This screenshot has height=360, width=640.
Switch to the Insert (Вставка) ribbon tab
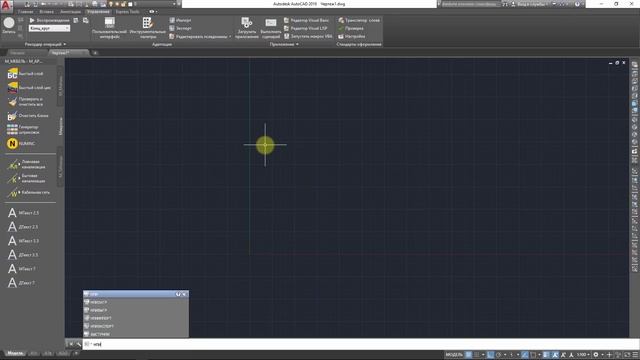point(46,12)
